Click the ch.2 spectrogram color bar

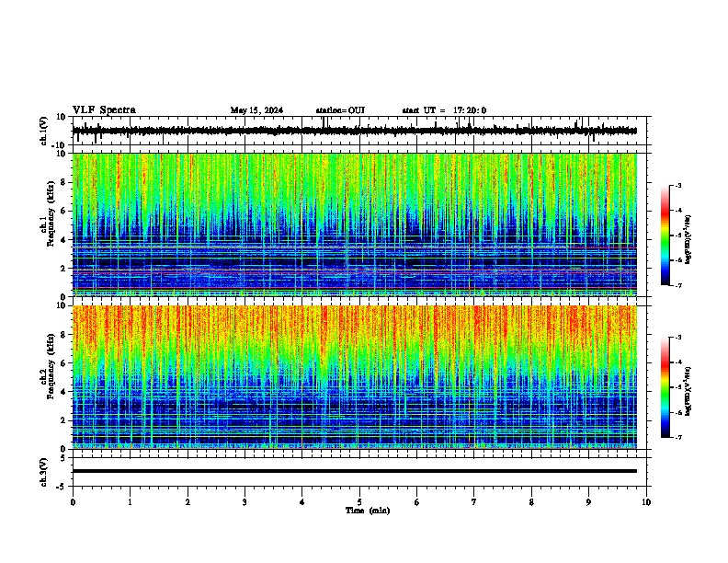(665, 387)
